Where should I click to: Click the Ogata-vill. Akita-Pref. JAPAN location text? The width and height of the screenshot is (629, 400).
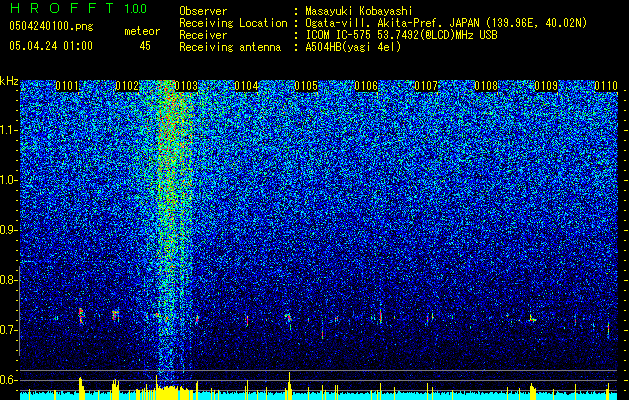[446, 23]
